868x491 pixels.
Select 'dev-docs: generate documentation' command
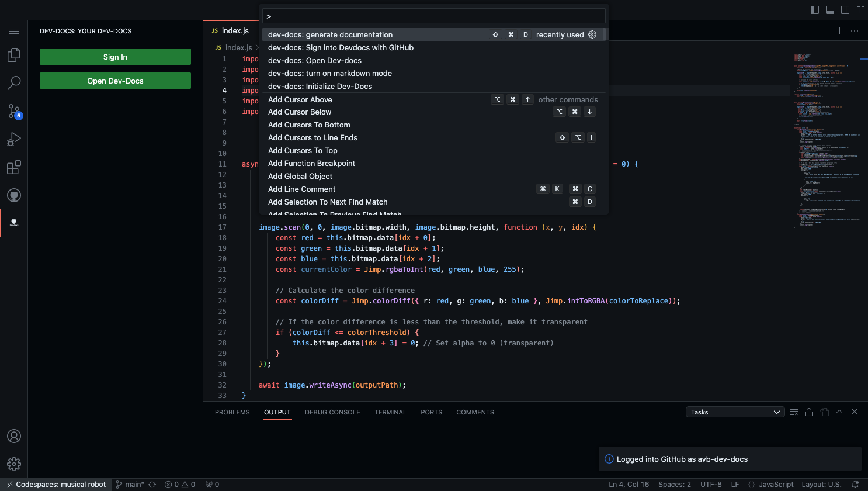[x=330, y=35]
